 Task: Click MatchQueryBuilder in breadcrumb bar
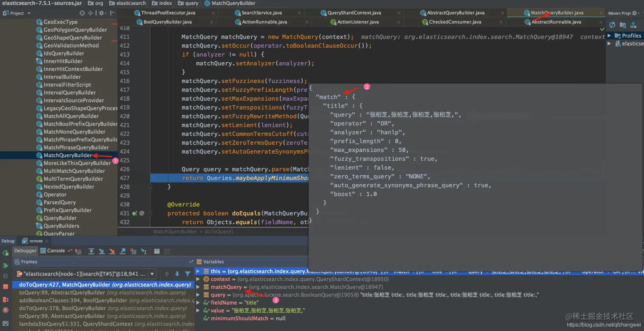click(230, 3)
